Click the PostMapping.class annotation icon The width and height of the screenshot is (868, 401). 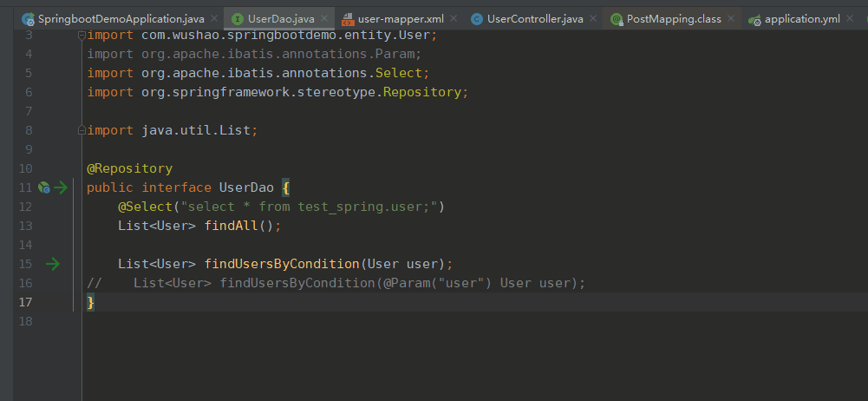coord(617,19)
